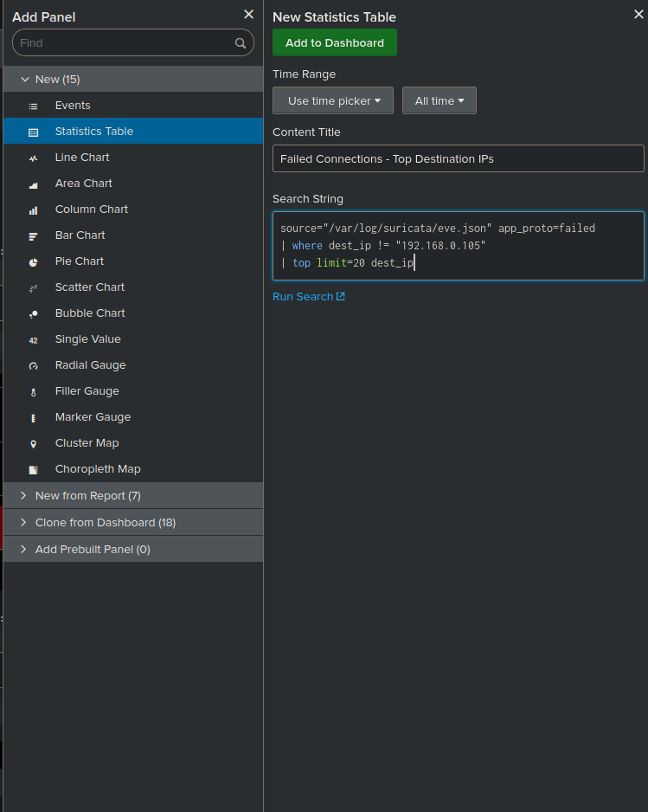Click the Single Value 42 icon
The width and height of the screenshot is (648, 812).
tap(33, 340)
